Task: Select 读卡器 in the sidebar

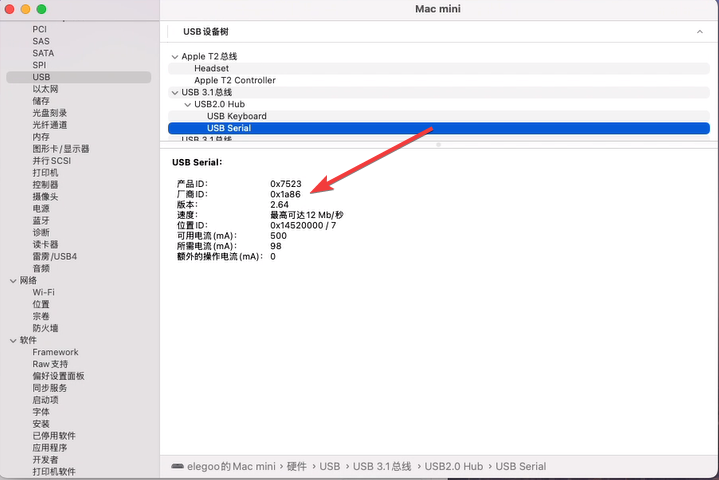Action: (45, 244)
